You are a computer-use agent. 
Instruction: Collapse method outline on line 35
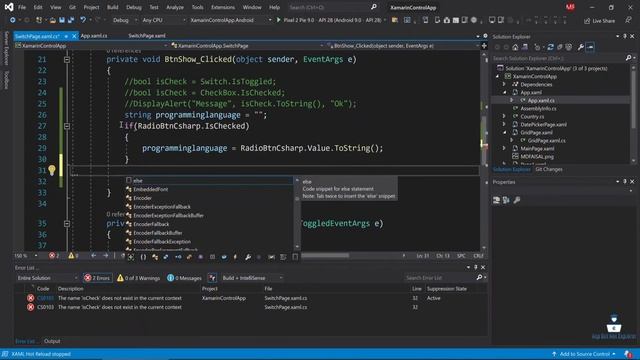67,224
